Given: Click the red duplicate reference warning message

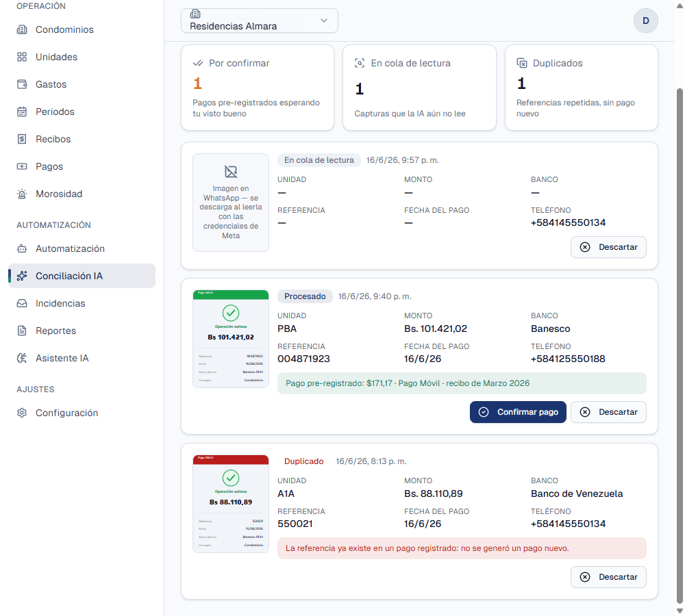Looking at the screenshot, I should click(462, 548).
